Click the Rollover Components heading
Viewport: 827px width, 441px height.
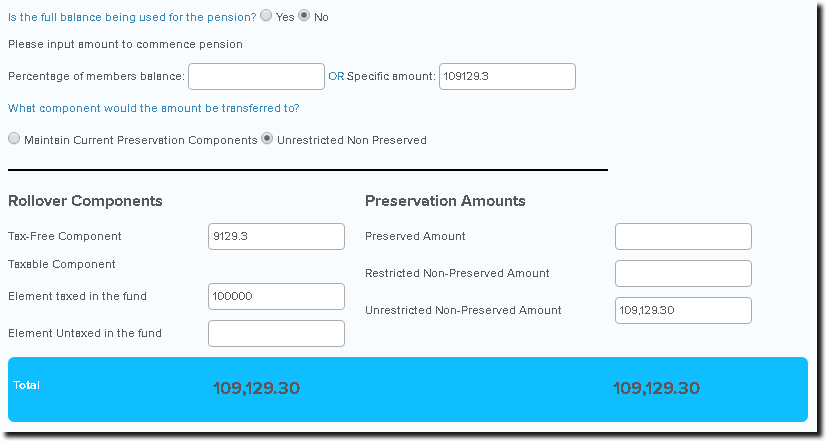[x=85, y=201]
